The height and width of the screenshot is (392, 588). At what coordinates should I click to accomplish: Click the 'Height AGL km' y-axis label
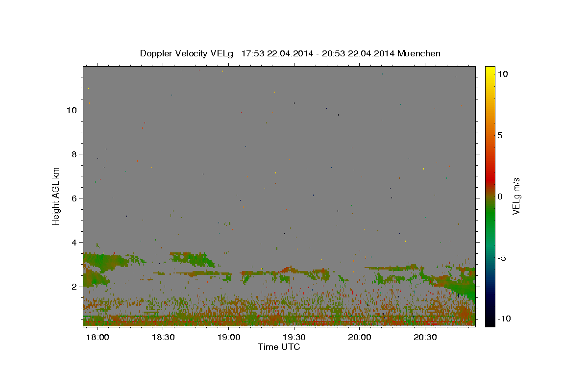[56, 196]
